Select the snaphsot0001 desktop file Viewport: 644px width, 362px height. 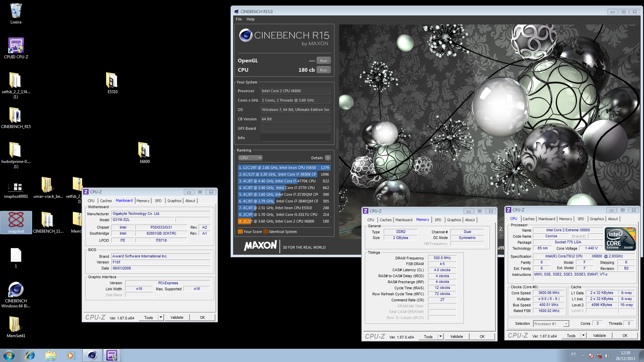(x=16, y=190)
